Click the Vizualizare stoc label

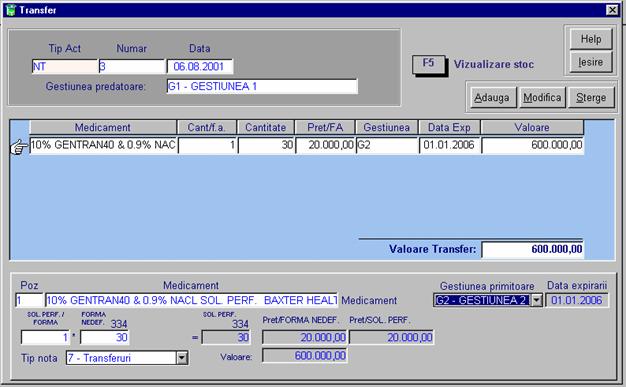click(494, 64)
